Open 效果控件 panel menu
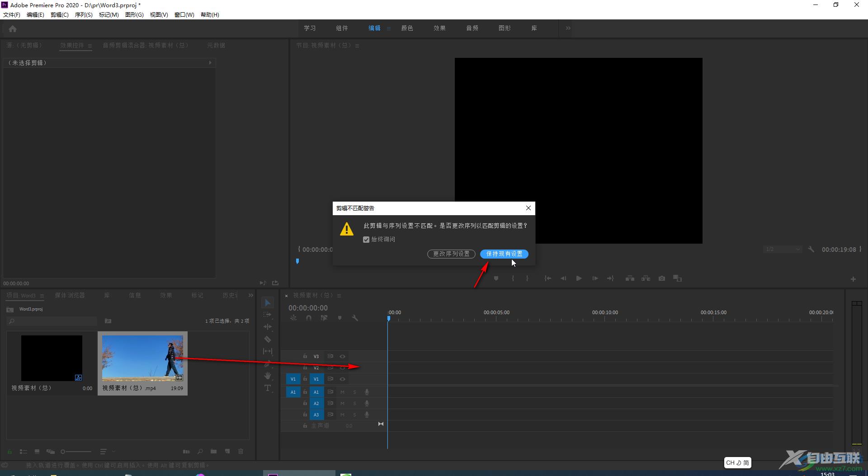Image resolution: width=868 pixels, height=476 pixels. pyautogui.click(x=90, y=46)
